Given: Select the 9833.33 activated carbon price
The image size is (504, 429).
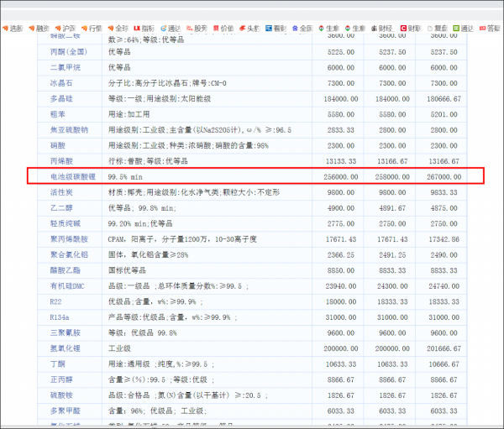Looking at the screenshot, I should coord(444,192).
